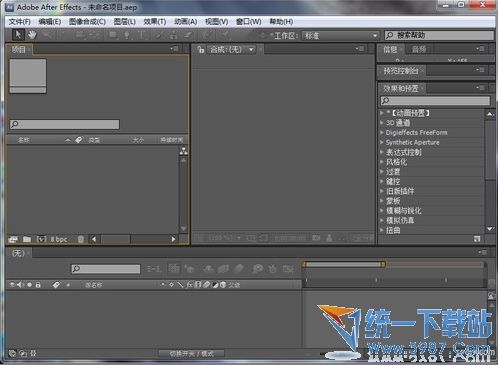
Task: Select the Text tool
Action: coord(142,35)
